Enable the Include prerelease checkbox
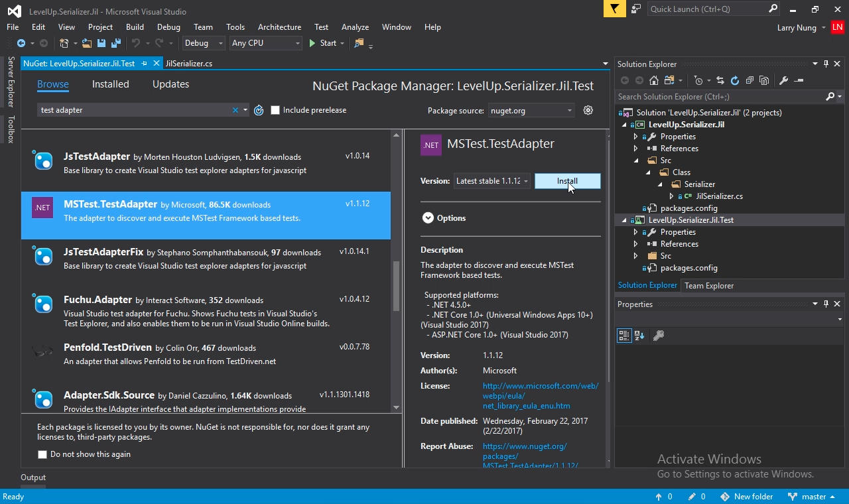The height and width of the screenshot is (504, 849). pos(275,110)
